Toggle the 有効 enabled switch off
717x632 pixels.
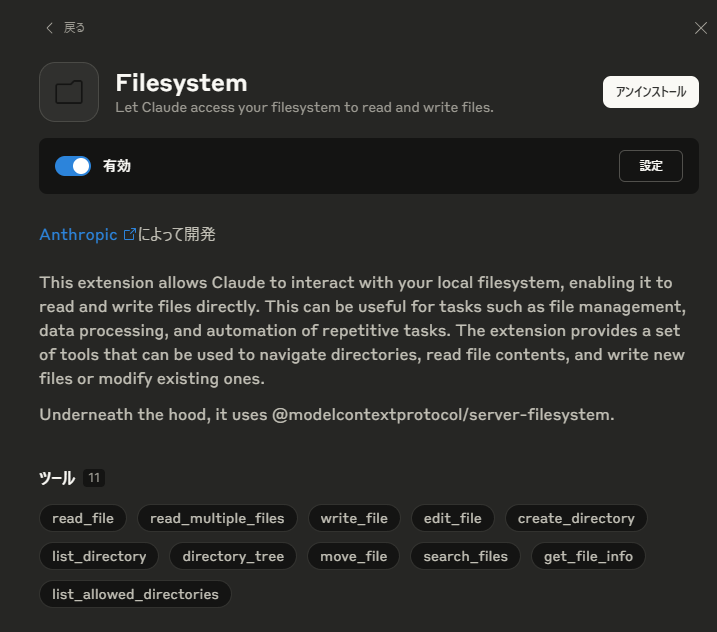coord(73,166)
